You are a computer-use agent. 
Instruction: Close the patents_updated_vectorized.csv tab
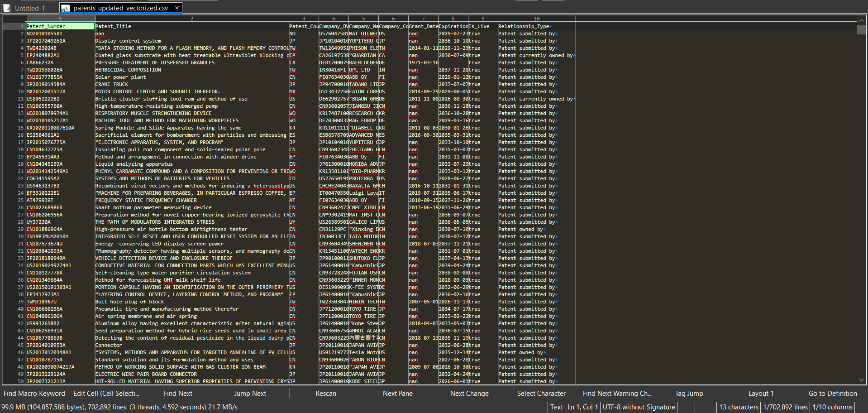pos(177,8)
